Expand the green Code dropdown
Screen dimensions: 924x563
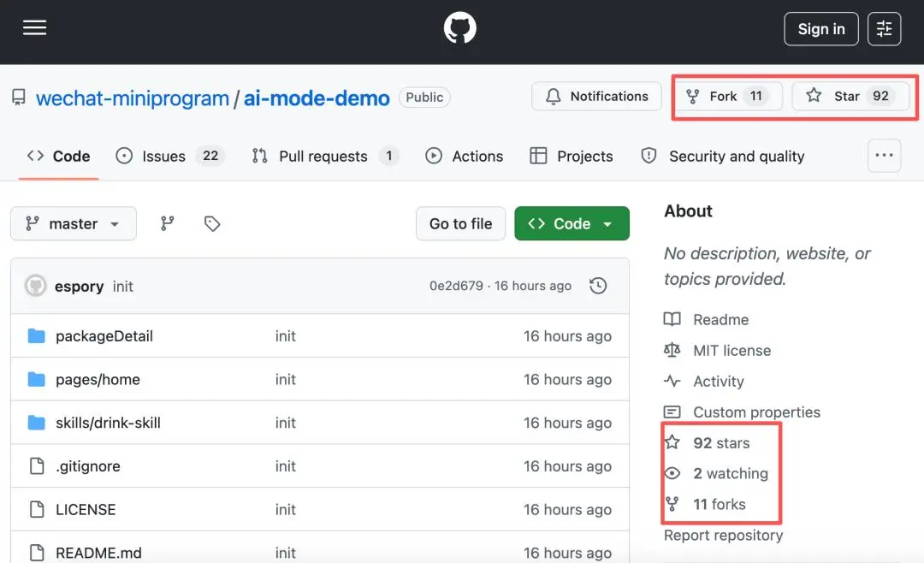coord(572,223)
